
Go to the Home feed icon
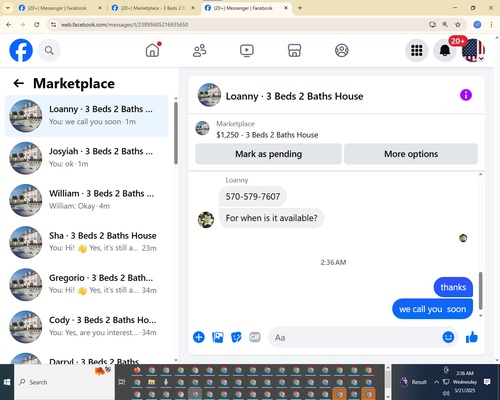click(152, 51)
